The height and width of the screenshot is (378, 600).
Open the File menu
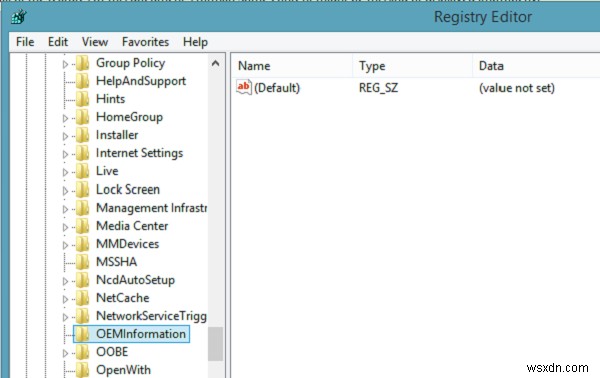click(25, 42)
